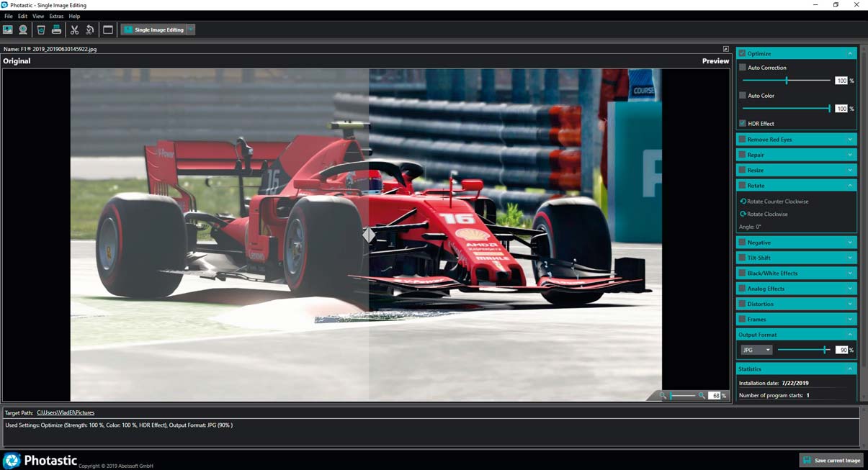Click the window layout toolbar icon

coord(108,30)
